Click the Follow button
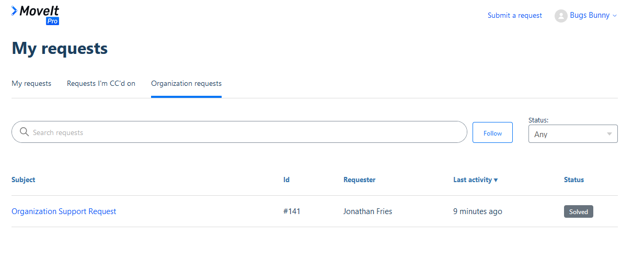The width and height of the screenshot is (644, 257). [x=492, y=132]
